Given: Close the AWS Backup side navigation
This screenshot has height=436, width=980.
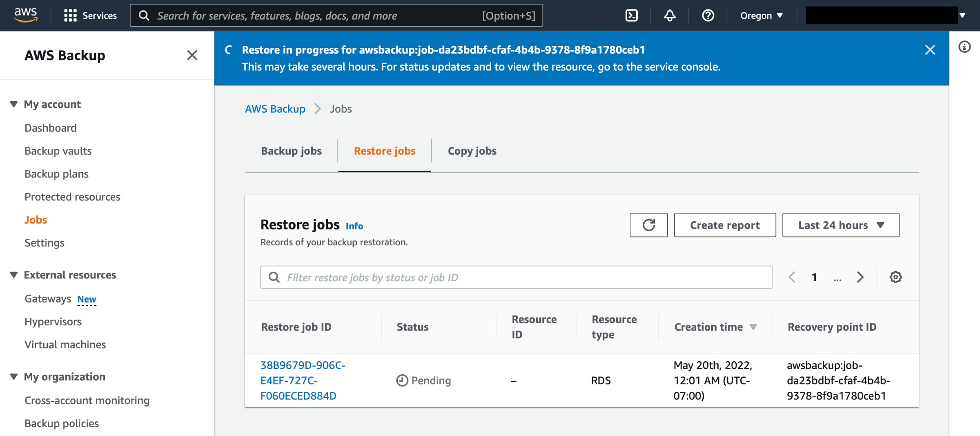Looking at the screenshot, I should point(192,55).
